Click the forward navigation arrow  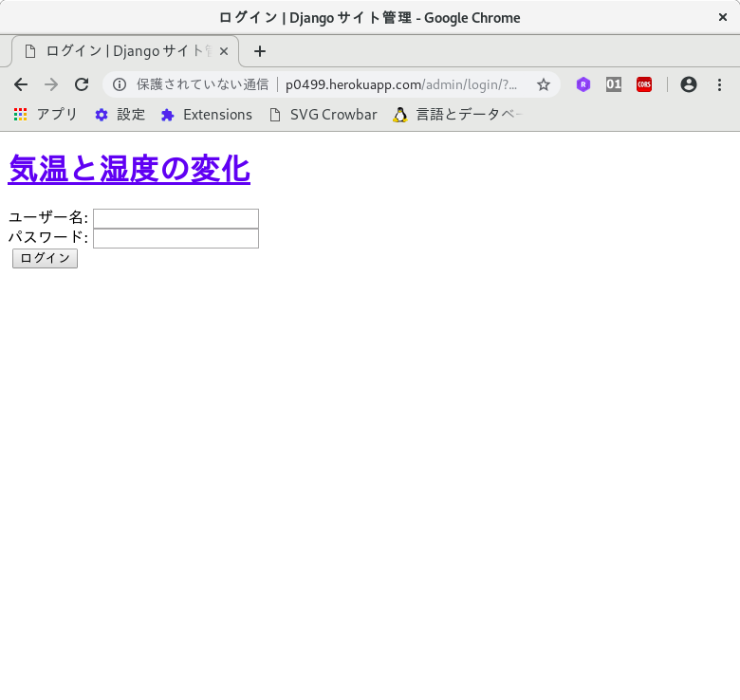click(51, 85)
